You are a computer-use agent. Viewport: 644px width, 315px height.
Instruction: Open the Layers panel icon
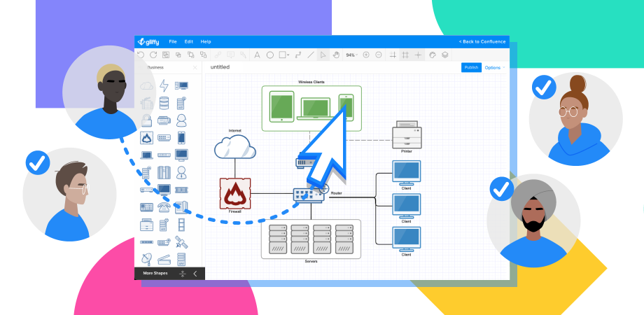click(x=444, y=55)
